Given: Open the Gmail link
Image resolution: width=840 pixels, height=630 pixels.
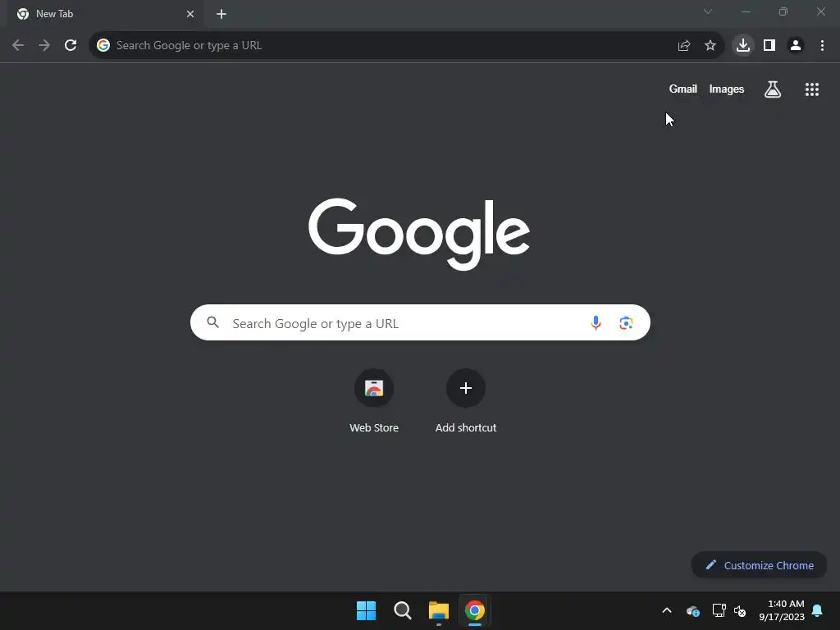Looking at the screenshot, I should 683,89.
